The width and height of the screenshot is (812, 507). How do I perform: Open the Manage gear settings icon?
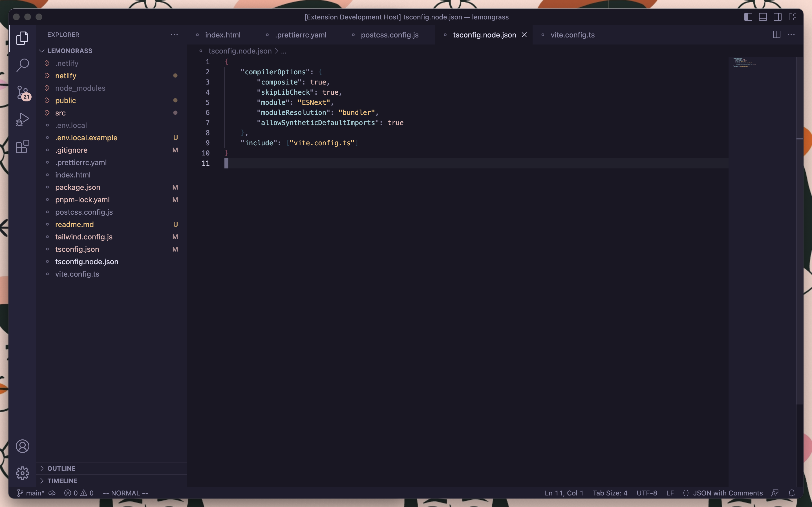pos(23,473)
